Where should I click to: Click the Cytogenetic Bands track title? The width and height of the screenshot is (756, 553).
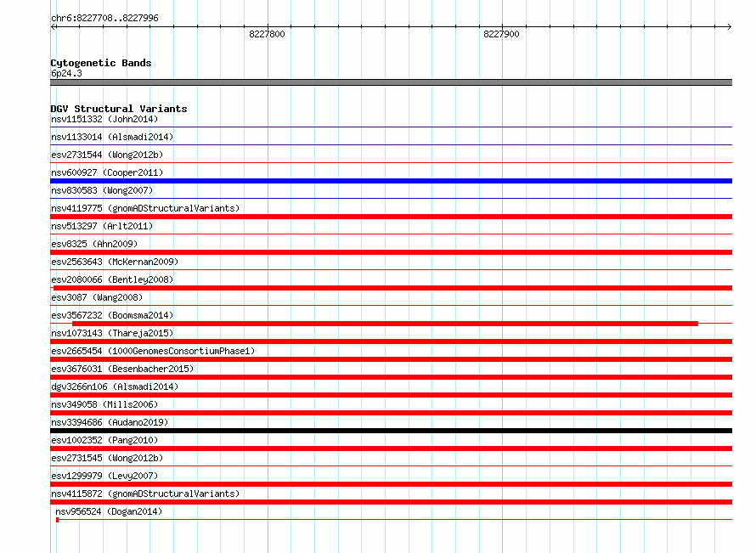[x=101, y=63]
